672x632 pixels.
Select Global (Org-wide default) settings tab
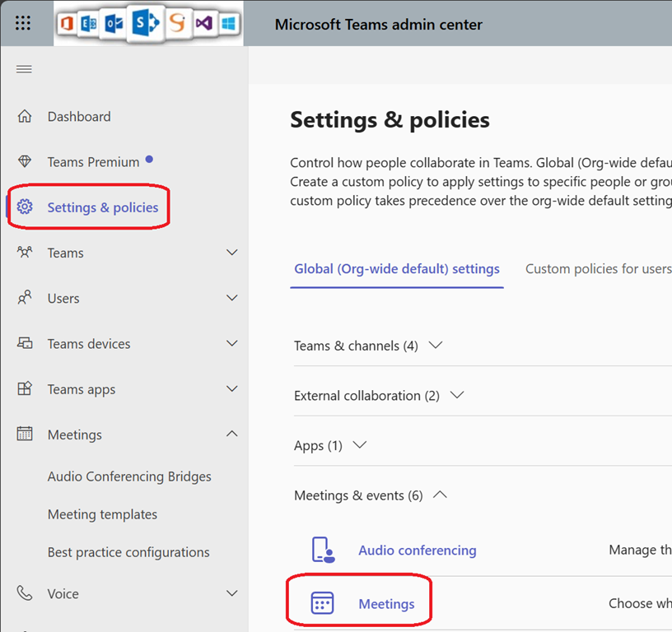tap(396, 269)
